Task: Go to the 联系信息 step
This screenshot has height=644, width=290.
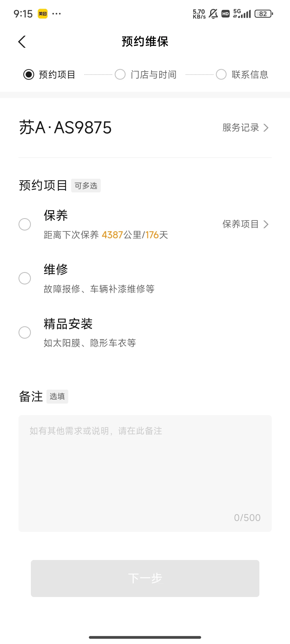Action: click(x=221, y=75)
